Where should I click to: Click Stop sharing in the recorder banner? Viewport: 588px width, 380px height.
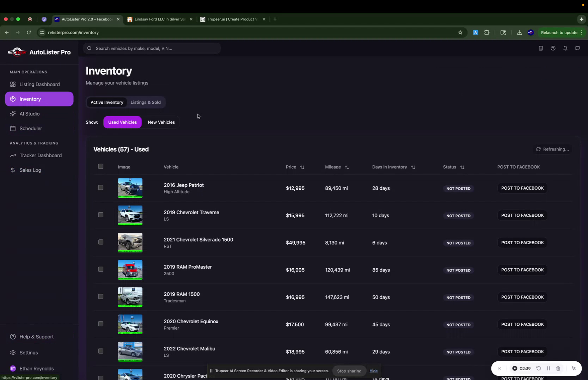[349, 371]
